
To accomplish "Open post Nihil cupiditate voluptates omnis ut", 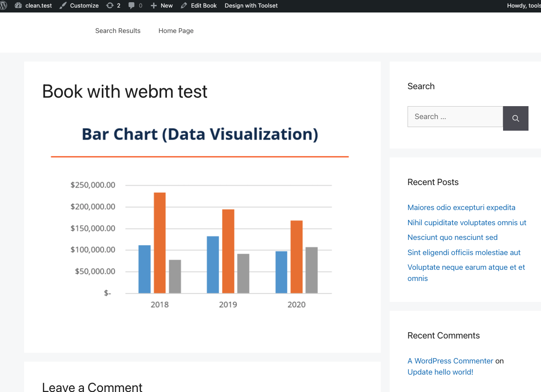I will [467, 223].
